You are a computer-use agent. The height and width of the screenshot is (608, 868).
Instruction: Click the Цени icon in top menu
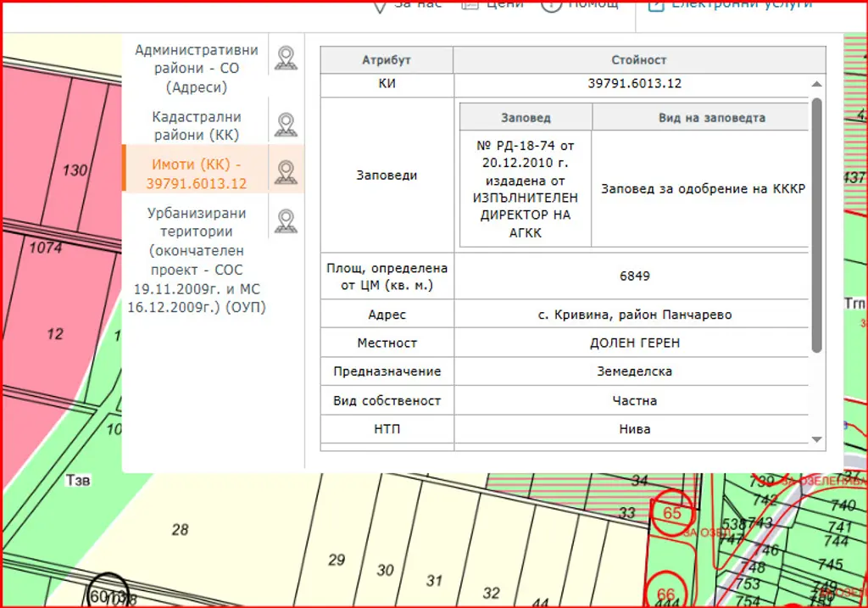470,4
